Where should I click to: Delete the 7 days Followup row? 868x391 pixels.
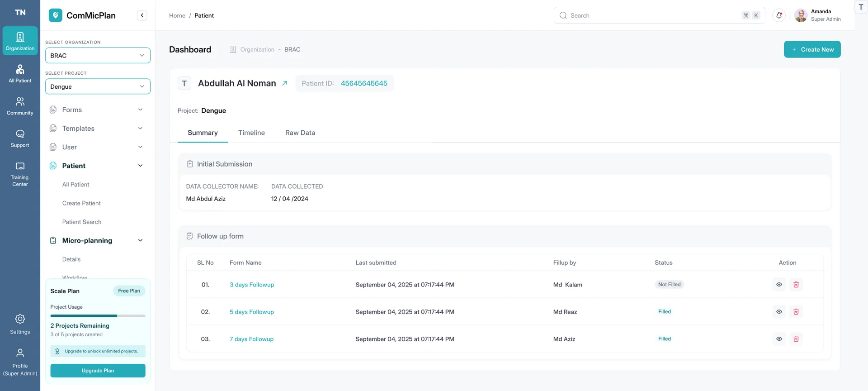tap(796, 339)
